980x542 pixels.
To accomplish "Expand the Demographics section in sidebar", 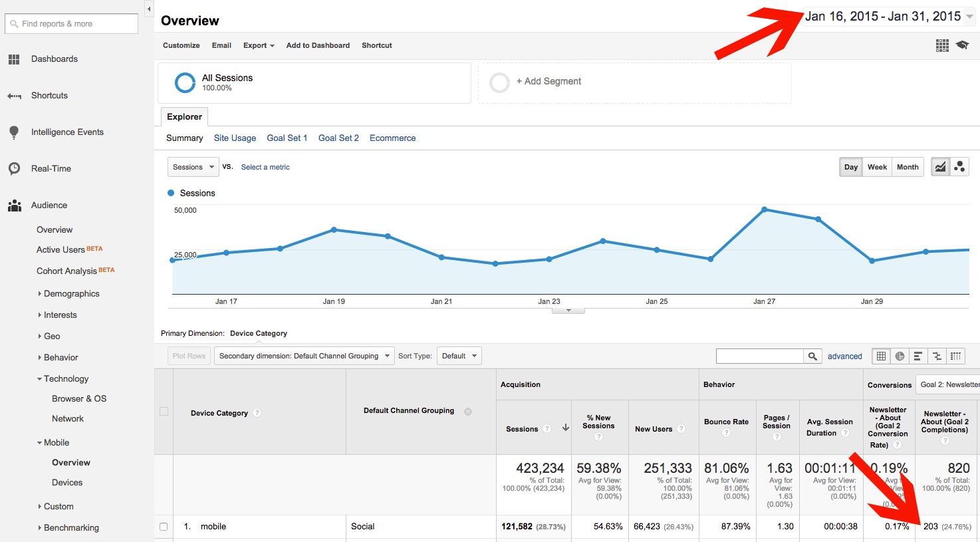I will click(71, 293).
